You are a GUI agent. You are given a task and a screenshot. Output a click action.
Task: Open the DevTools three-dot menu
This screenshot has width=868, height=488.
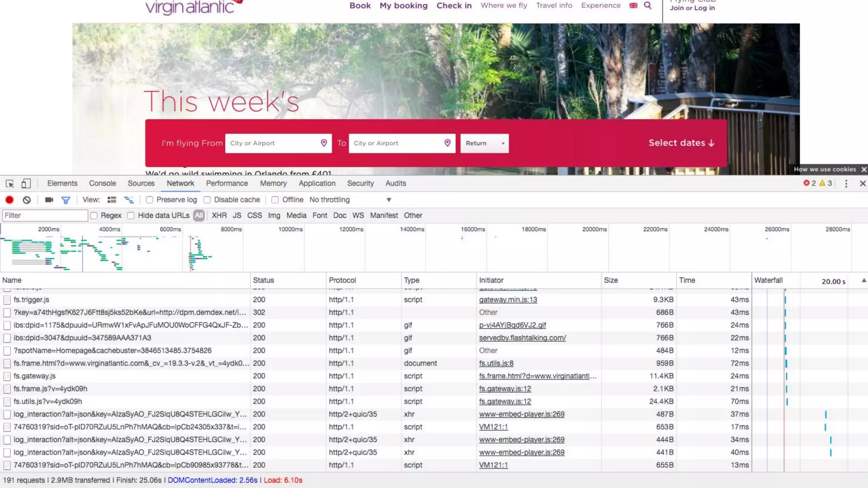click(x=846, y=183)
